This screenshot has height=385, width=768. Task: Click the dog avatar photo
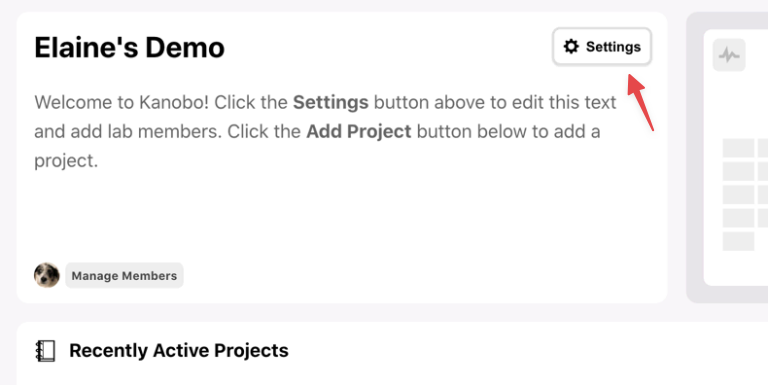[x=47, y=275]
